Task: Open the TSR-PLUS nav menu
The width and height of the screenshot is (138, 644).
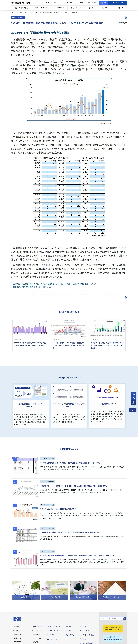Action: pyautogui.click(x=60, y=8)
